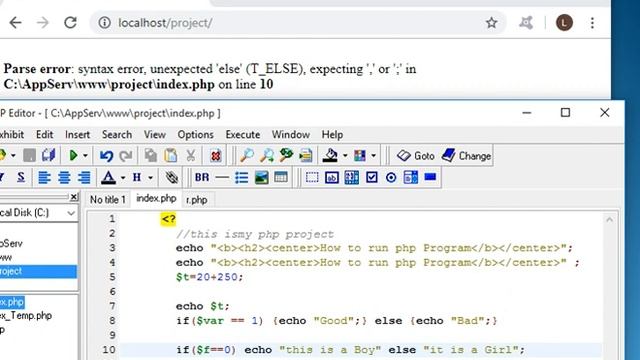Open Find with magnifier icon
The height and width of the screenshot is (360, 640).
click(247, 156)
